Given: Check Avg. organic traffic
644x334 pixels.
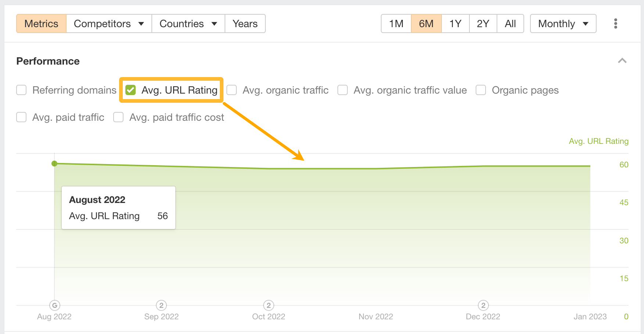Looking at the screenshot, I should [232, 90].
